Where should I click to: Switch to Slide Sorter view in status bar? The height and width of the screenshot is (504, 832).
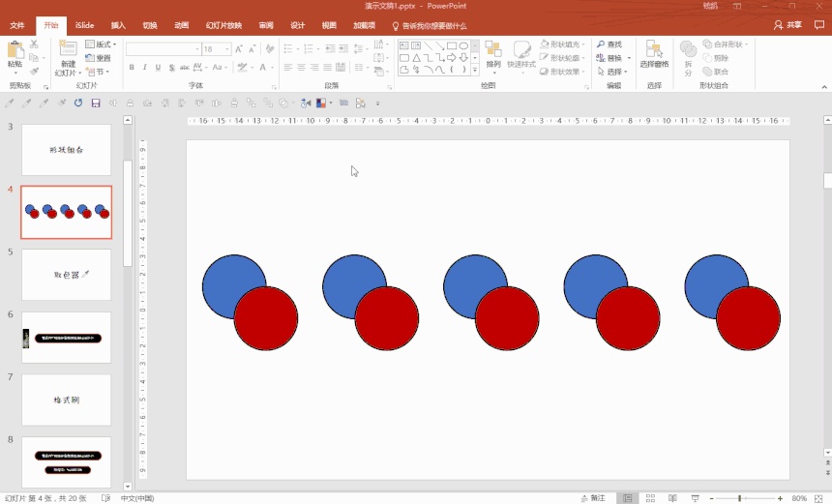[x=651, y=498]
